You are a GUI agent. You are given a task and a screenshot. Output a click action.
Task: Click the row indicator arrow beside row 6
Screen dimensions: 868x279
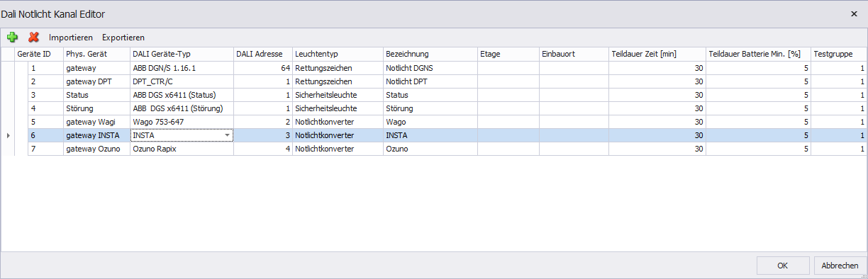point(8,135)
